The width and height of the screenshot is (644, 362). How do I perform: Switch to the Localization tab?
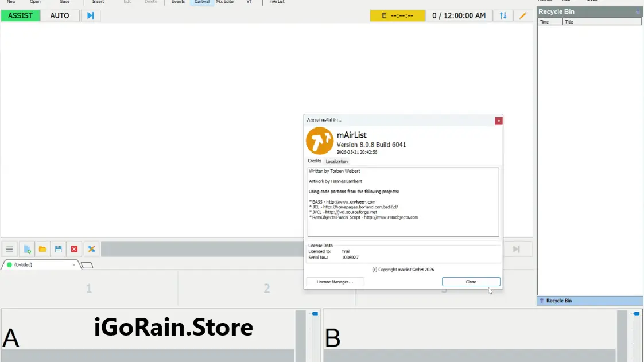336,161
